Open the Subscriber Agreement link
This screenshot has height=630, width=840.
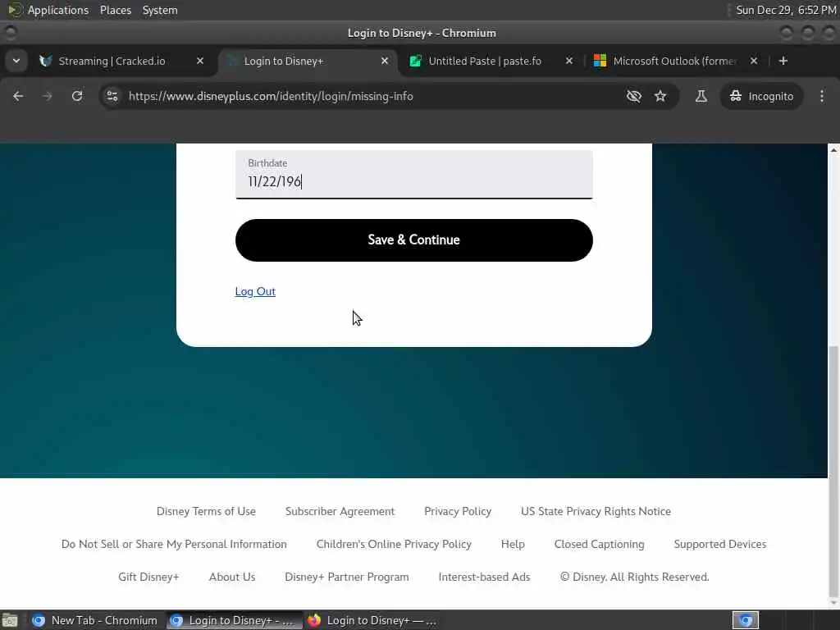pyautogui.click(x=340, y=511)
